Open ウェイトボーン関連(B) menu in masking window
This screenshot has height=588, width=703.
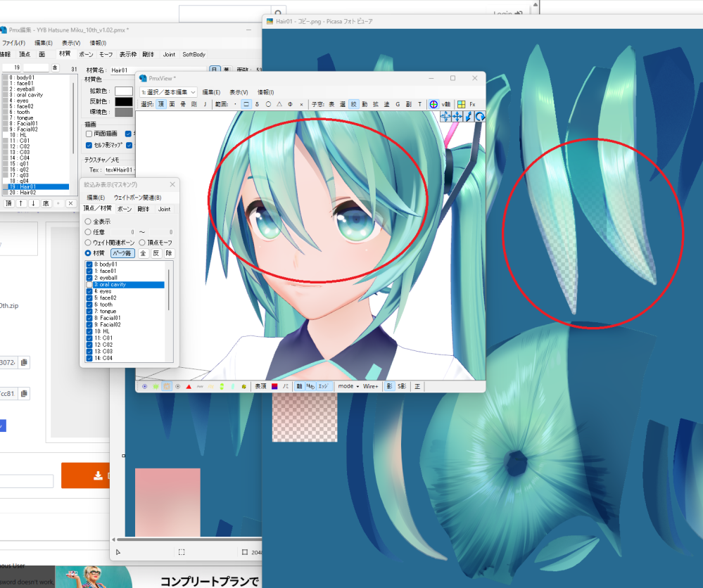[137, 198]
